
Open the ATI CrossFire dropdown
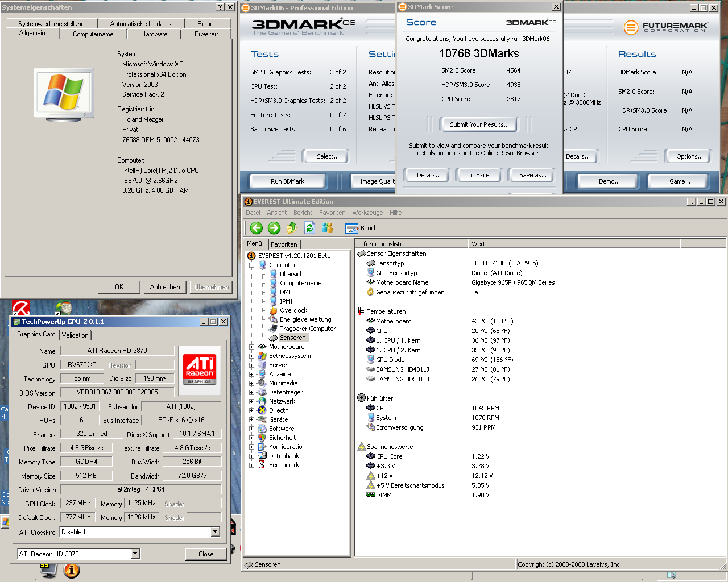[216, 532]
